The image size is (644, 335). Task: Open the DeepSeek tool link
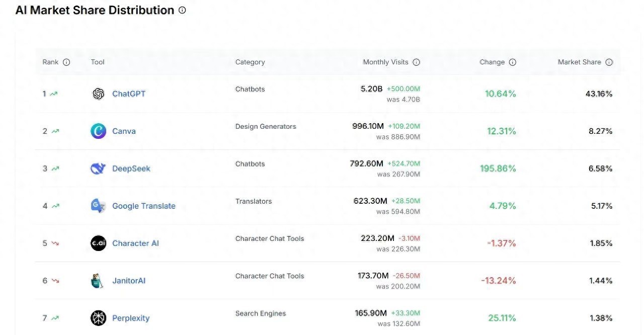click(x=131, y=169)
